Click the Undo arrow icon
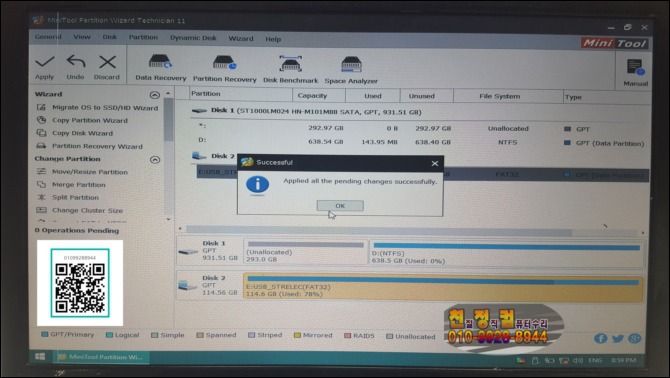Screen dimensions: 670x378 tap(76, 62)
